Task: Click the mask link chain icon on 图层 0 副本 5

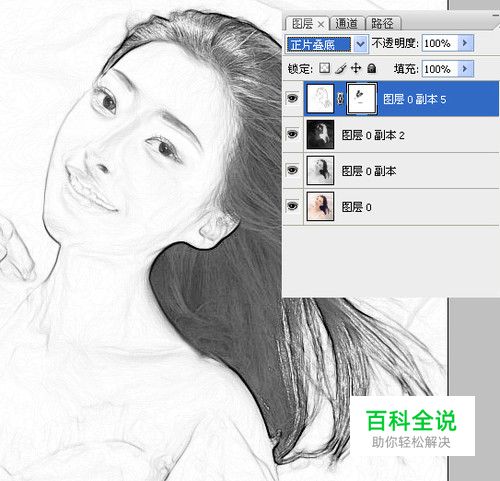Action: click(340, 99)
